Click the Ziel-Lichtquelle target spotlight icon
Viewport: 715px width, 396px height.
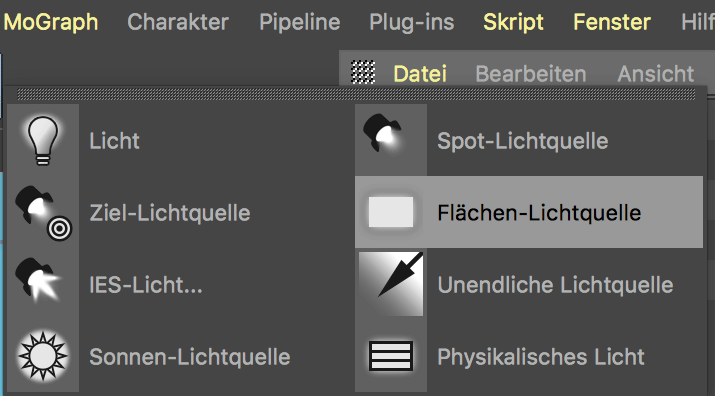[43, 213]
